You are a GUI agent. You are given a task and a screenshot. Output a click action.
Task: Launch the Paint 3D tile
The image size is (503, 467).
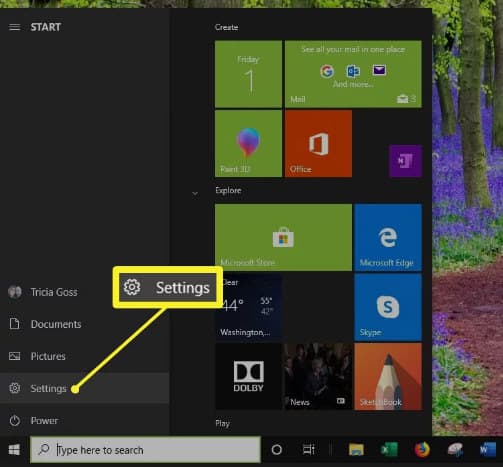248,144
